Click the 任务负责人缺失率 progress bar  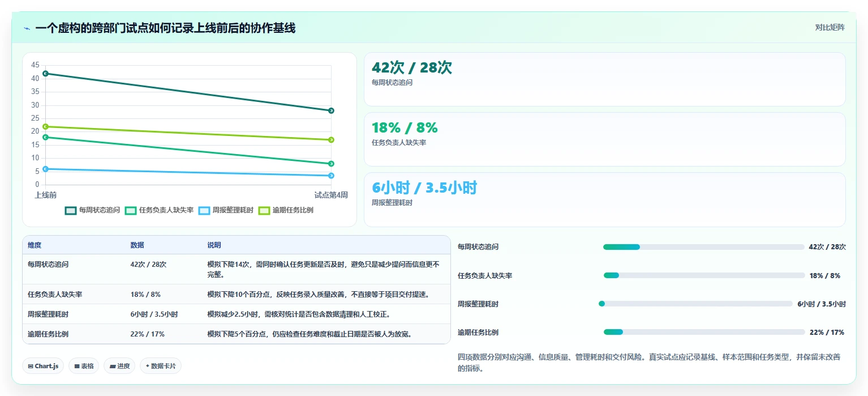[x=704, y=275]
